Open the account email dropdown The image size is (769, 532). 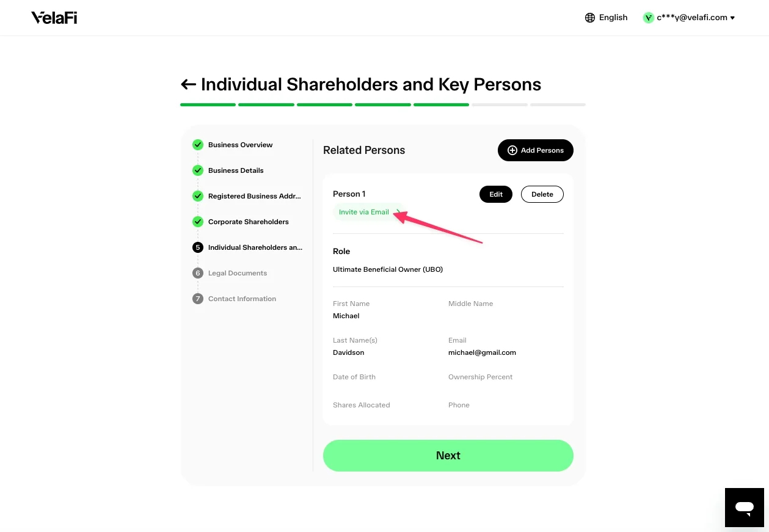pos(696,18)
